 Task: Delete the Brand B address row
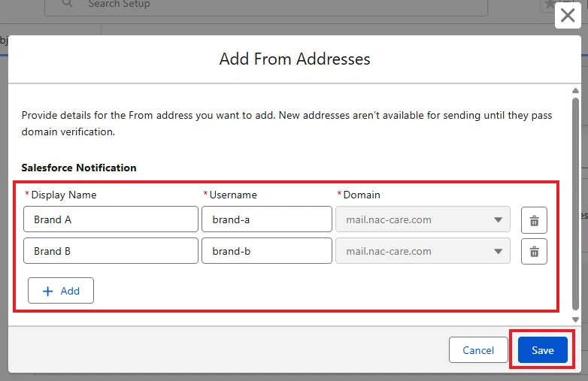click(534, 252)
